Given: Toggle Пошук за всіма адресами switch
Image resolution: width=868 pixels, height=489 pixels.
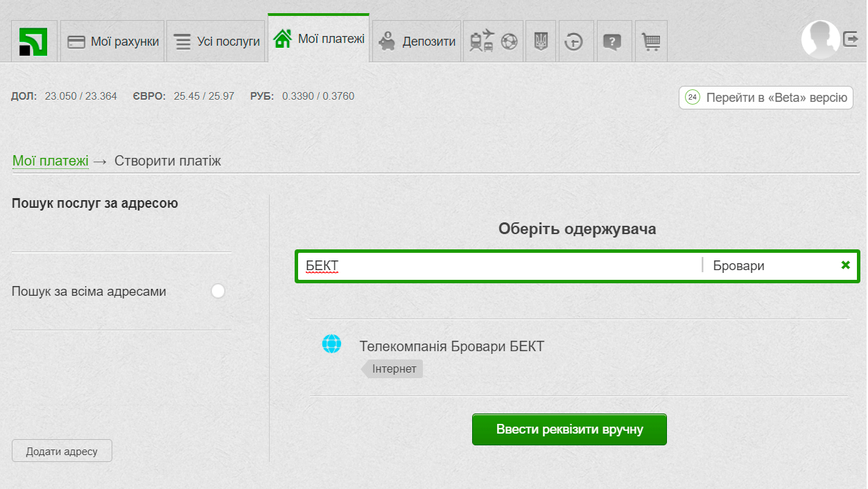Looking at the screenshot, I should (x=218, y=292).
